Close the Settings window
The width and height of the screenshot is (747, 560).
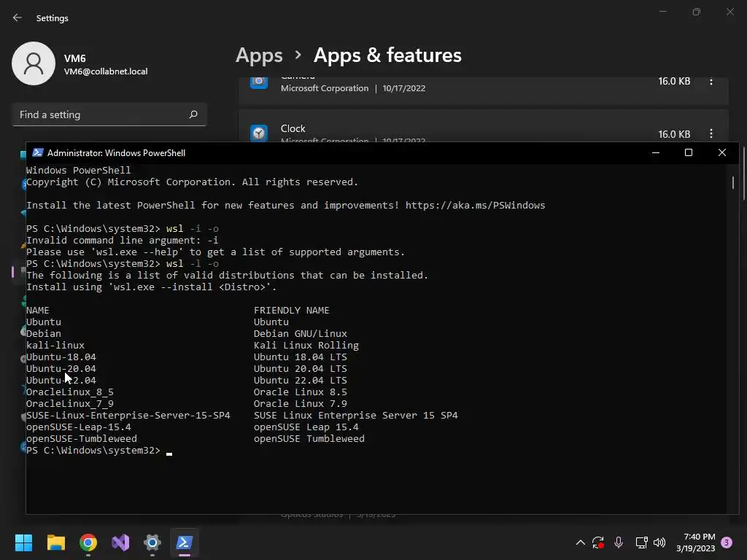pos(729,12)
